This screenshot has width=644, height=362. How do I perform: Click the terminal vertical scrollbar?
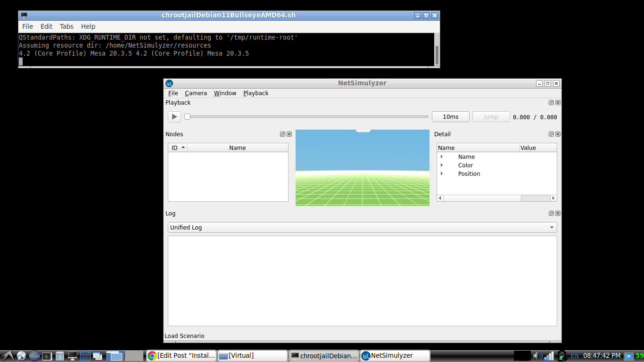pos(437,55)
